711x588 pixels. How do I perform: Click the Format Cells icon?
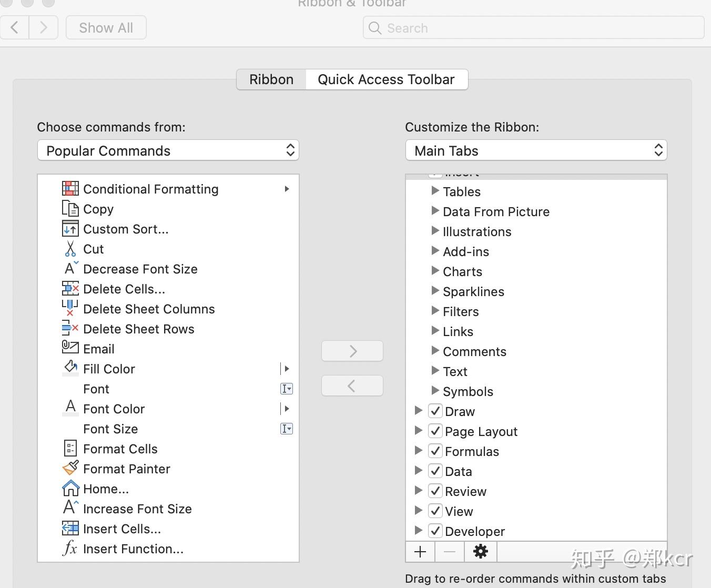70,448
